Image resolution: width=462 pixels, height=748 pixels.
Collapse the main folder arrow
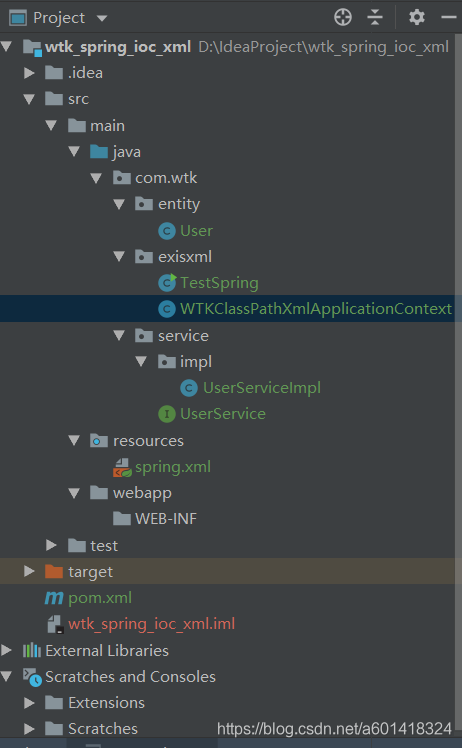pyautogui.click(x=52, y=125)
